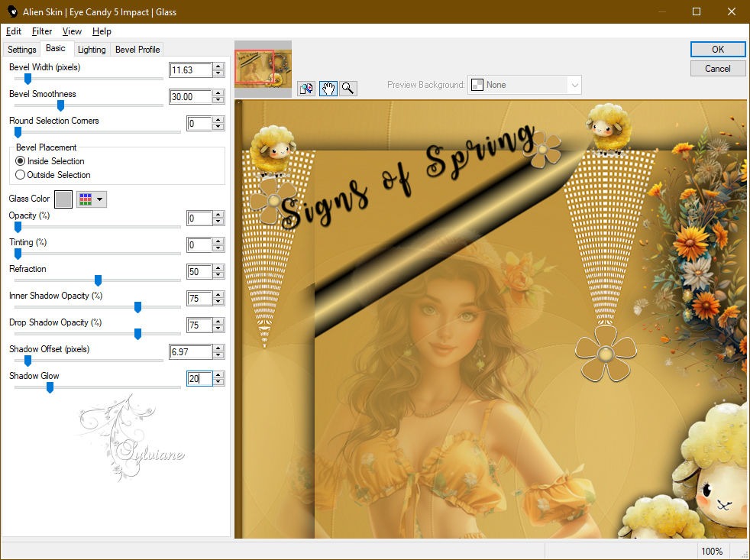
Task: Click the Bevel Smoothness slider handle
Action: [x=60, y=105]
